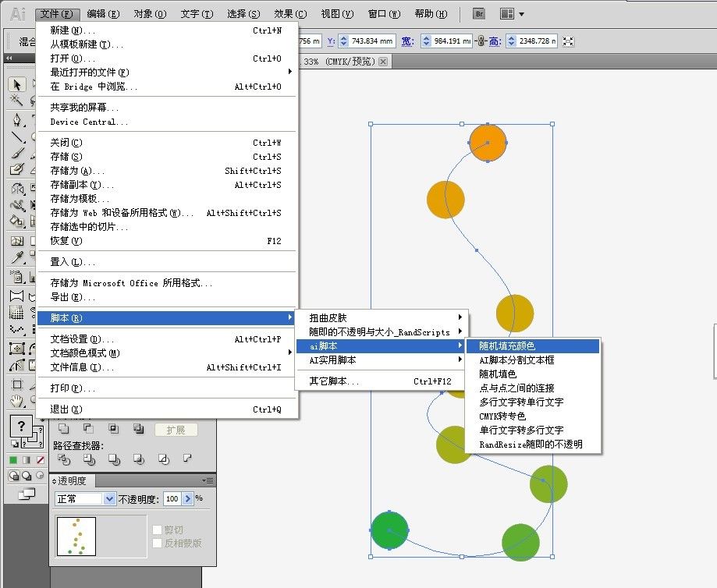Image resolution: width=717 pixels, height=588 pixels.
Task: Select the Warp tool
Action: point(17,205)
